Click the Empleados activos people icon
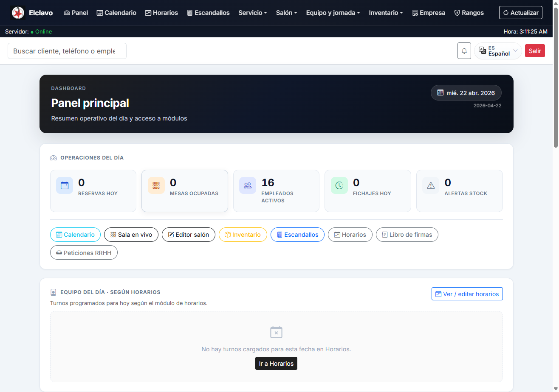Image resolution: width=559 pixels, height=392 pixels. click(x=248, y=185)
